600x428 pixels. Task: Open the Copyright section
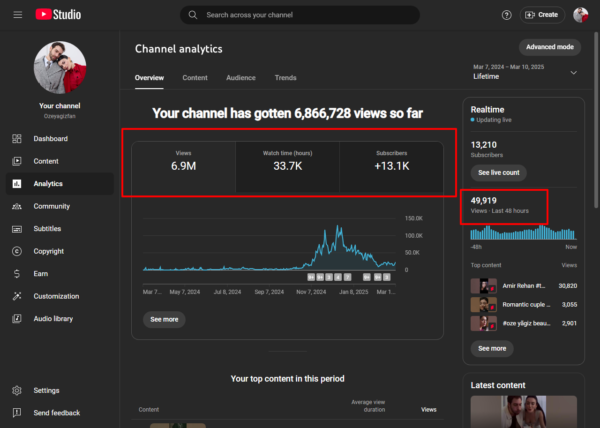pyautogui.click(x=49, y=251)
